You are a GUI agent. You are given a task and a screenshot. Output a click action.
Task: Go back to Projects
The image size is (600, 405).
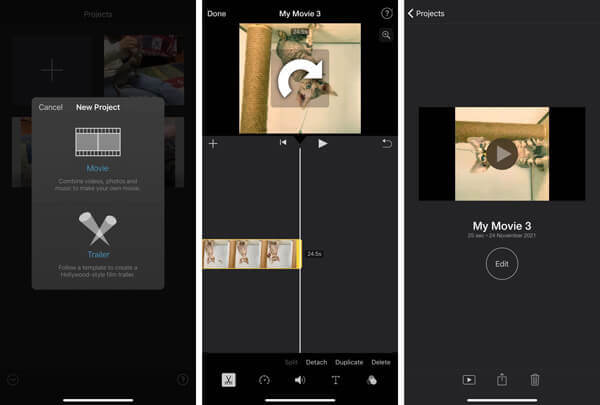pos(426,13)
